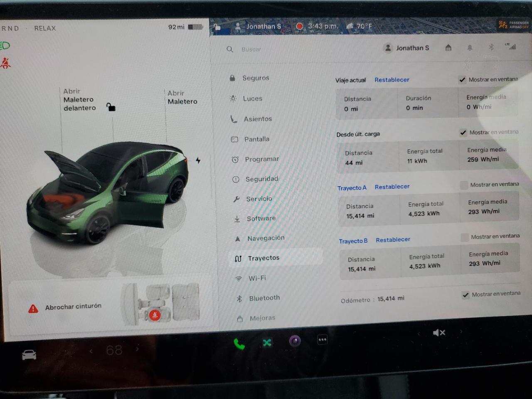532x399 pixels.
Task: Reset Trayecto B with Restablecer
Action: [393, 240]
